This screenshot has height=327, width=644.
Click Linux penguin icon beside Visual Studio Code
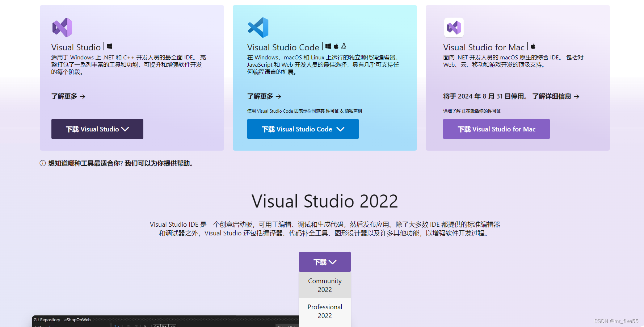(x=344, y=46)
